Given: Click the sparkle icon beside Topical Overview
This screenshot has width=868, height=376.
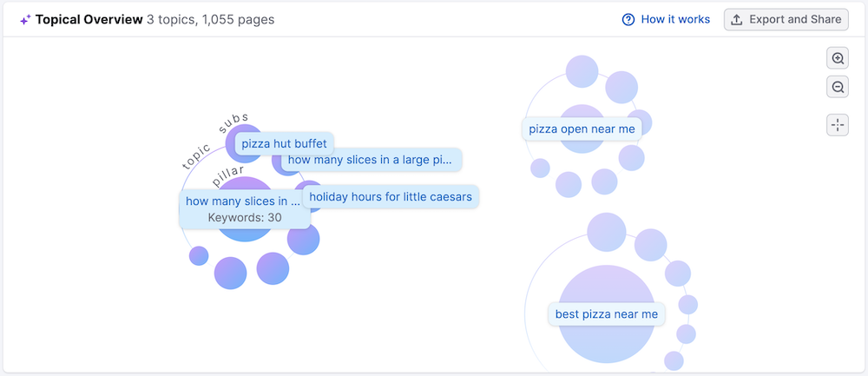Looking at the screenshot, I should [x=25, y=19].
